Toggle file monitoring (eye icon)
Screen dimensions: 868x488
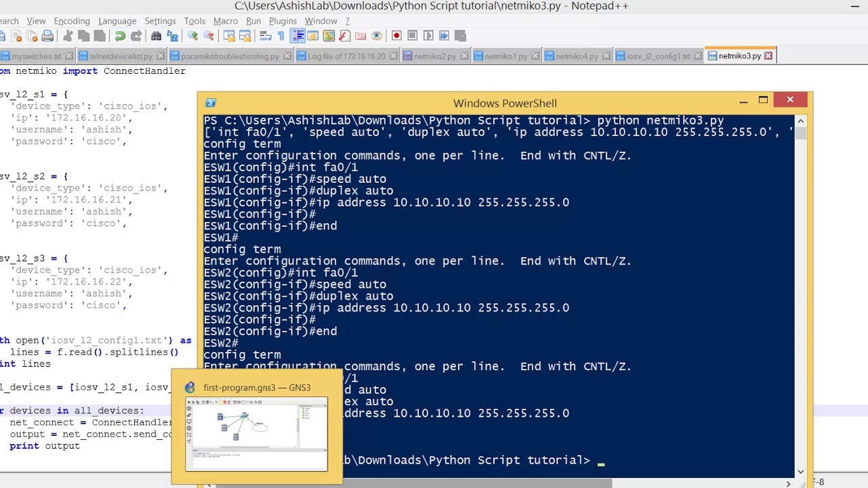click(x=376, y=35)
